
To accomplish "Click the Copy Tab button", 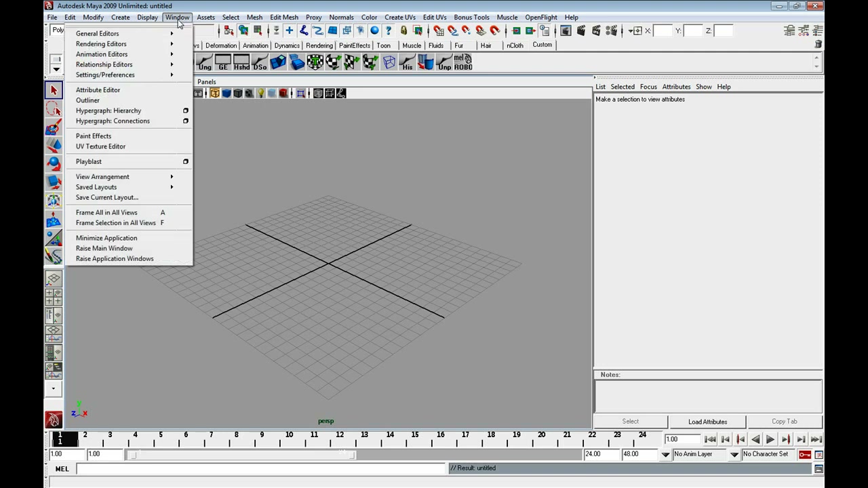I will pos(784,422).
